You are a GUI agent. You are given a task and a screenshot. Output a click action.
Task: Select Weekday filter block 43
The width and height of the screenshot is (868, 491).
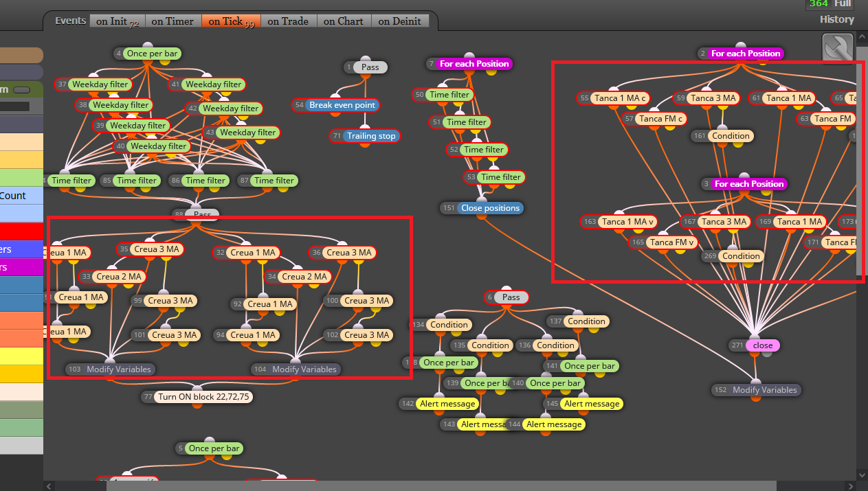(241, 133)
